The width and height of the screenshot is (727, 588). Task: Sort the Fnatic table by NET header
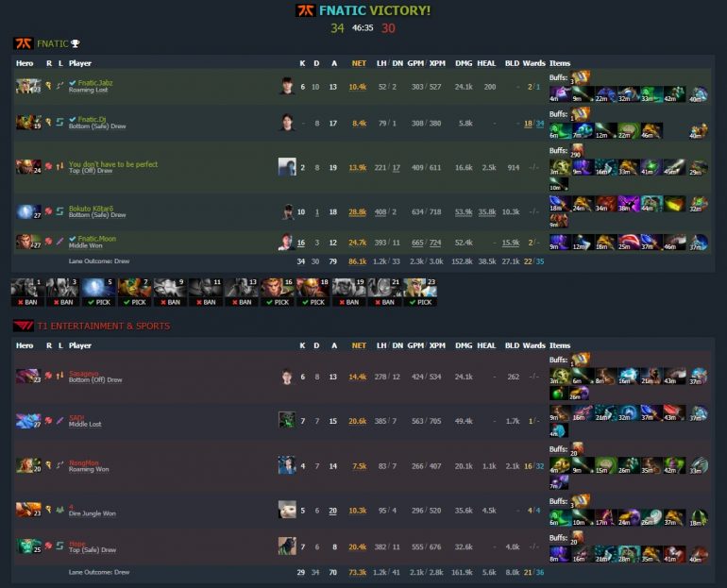pyautogui.click(x=359, y=63)
